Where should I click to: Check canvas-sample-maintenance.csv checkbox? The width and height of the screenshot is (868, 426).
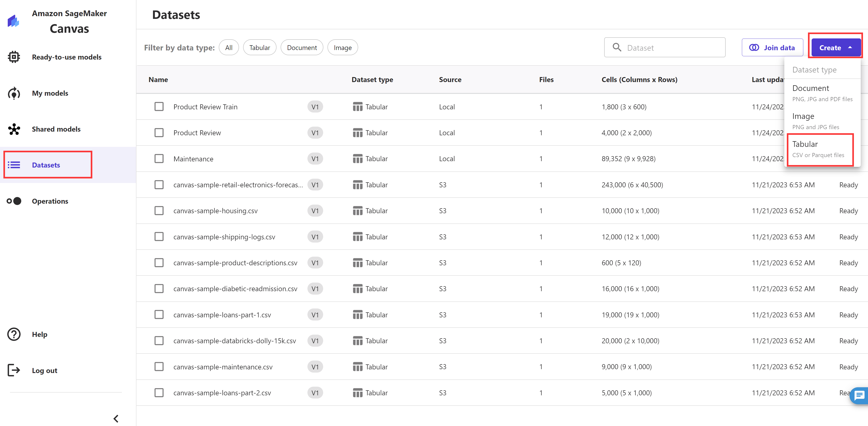pos(159,367)
